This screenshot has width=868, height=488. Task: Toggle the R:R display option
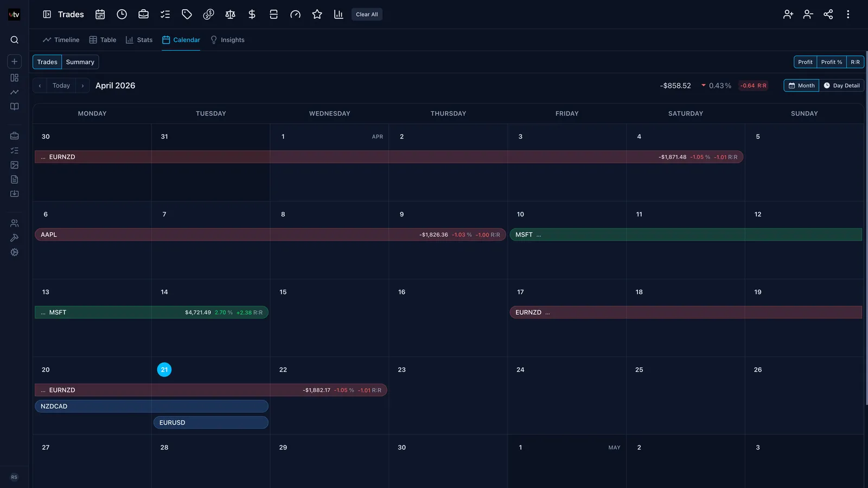(855, 62)
